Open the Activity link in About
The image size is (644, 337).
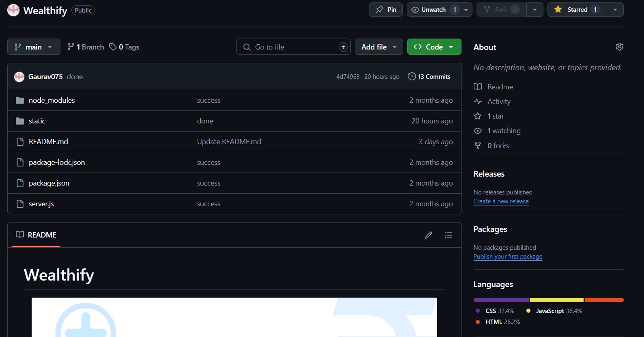[x=492, y=102]
